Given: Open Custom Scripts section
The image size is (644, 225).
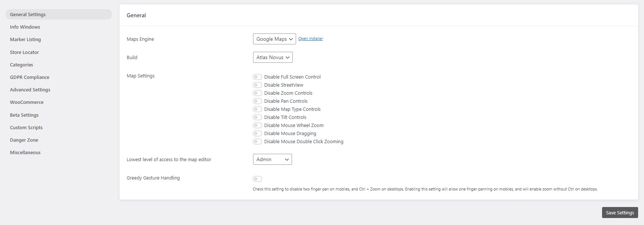Looking at the screenshot, I should click(26, 127).
